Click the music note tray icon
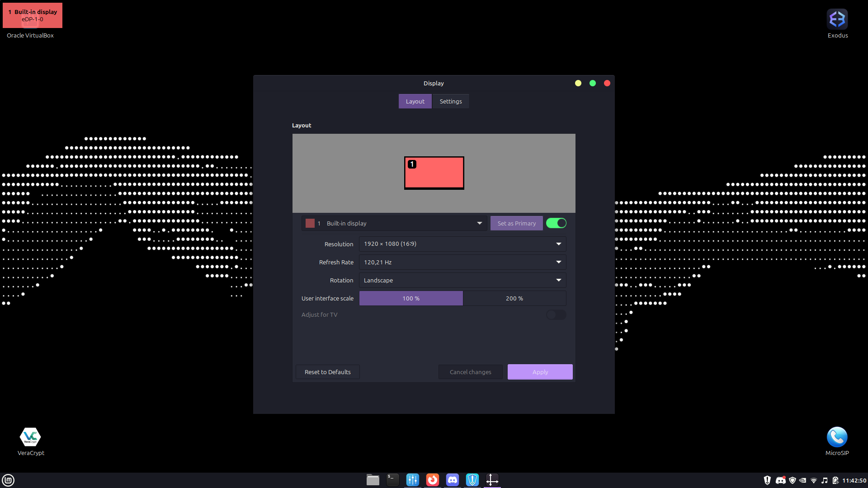 pos(825,480)
